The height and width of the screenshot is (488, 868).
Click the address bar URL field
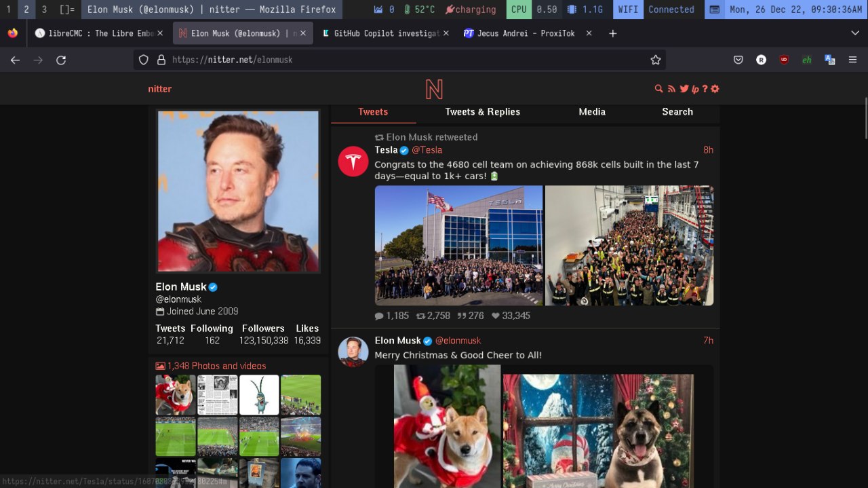400,60
